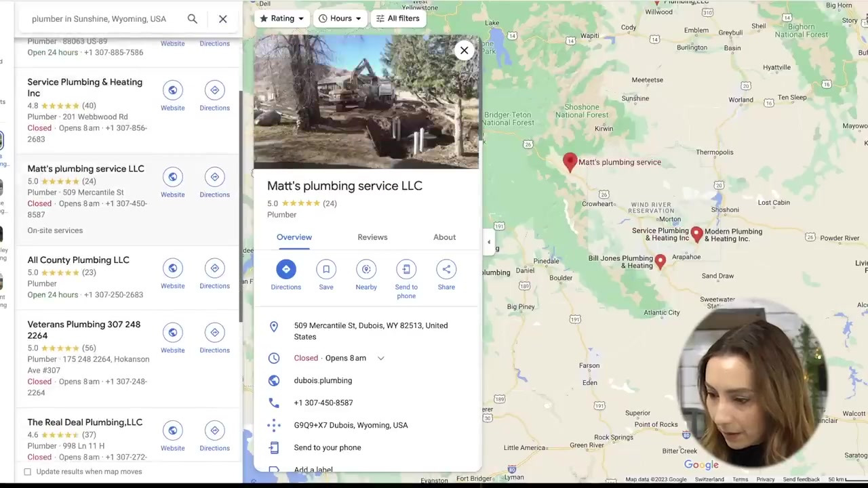Click plus code G9Q9+X7 Dubois, Wyoming
The width and height of the screenshot is (868, 488).
pyautogui.click(x=351, y=425)
